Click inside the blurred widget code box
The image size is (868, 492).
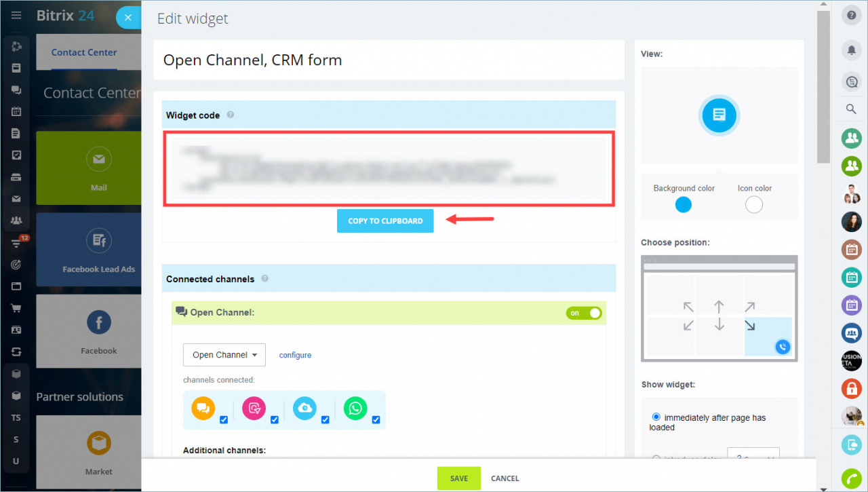(x=389, y=169)
